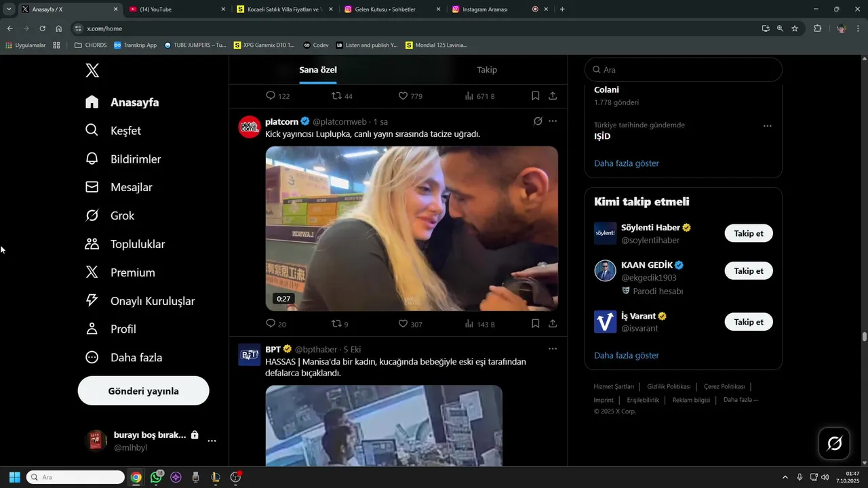Open the BPT post video thumbnail
The height and width of the screenshot is (488, 868).
pos(384,426)
